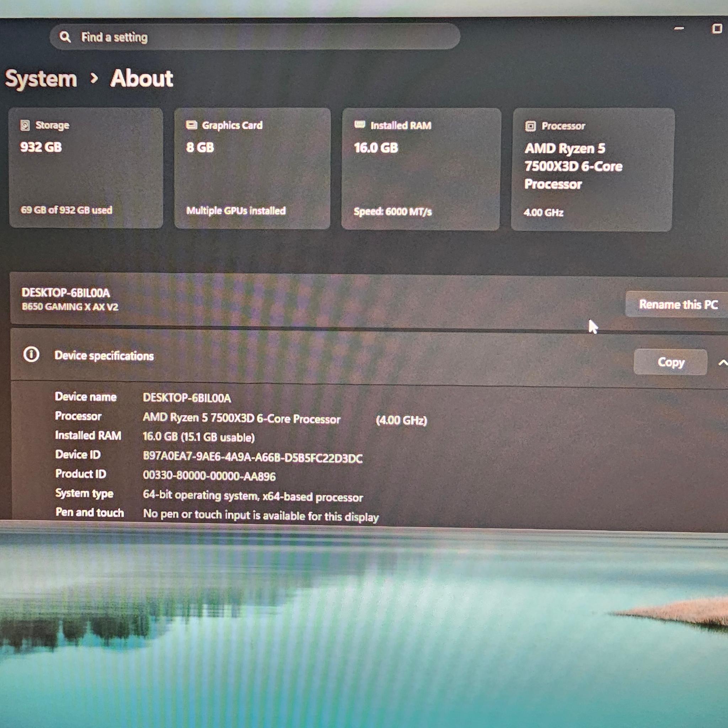728x728 pixels.
Task: Open the Processor AMD Ryzen 5 card
Action: [592, 170]
